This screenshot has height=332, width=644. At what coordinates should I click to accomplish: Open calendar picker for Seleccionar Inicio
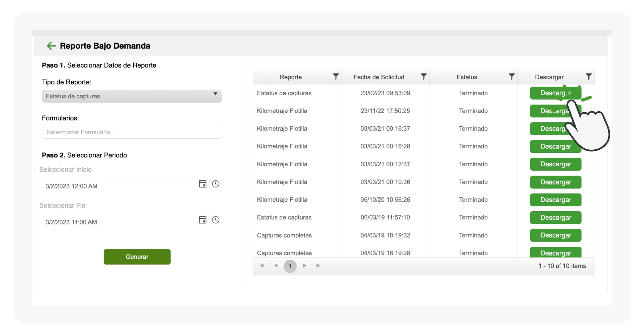203,184
